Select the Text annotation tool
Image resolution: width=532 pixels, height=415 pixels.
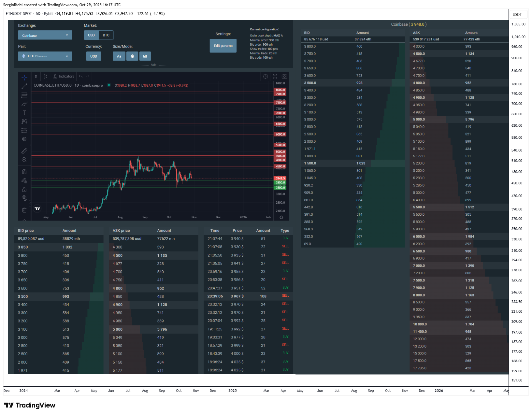click(x=24, y=113)
